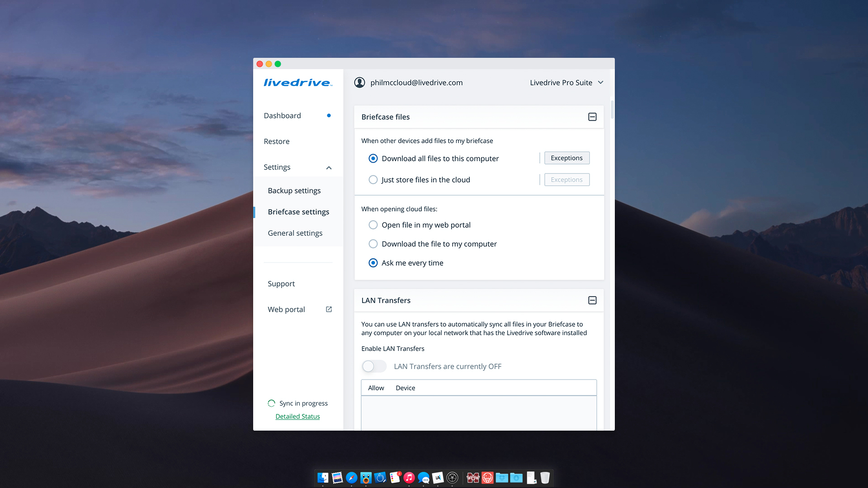Open Finder from the dock
The height and width of the screenshot is (488, 868).
point(323,478)
